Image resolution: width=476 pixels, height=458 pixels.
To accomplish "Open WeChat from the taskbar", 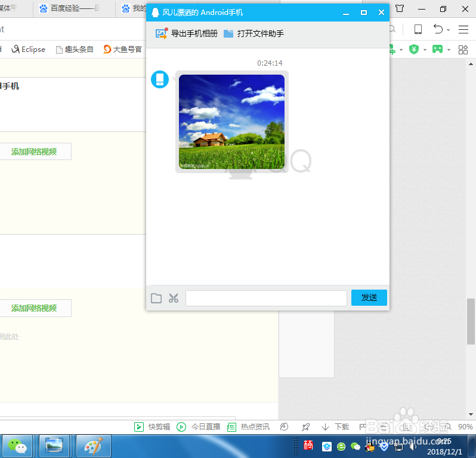I will pyautogui.click(x=17, y=446).
